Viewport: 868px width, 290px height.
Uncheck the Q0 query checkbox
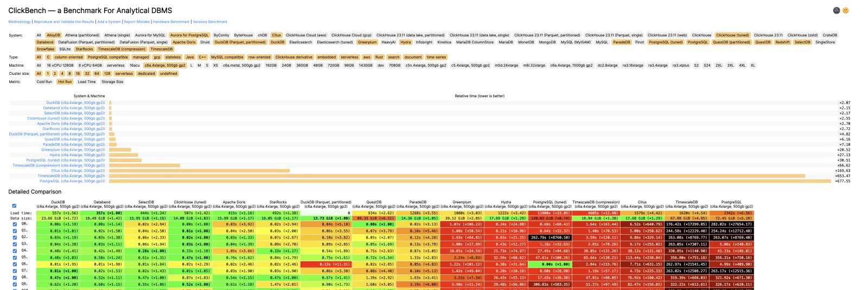[15, 224]
